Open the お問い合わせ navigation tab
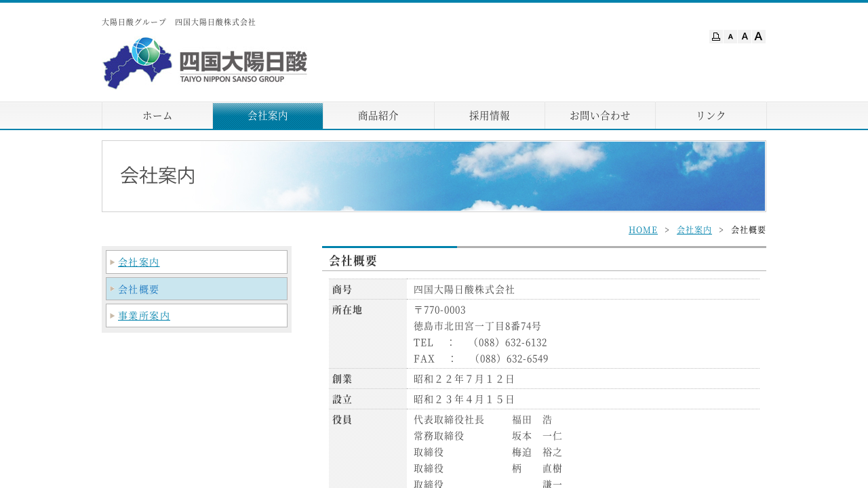 pyautogui.click(x=600, y=116)
